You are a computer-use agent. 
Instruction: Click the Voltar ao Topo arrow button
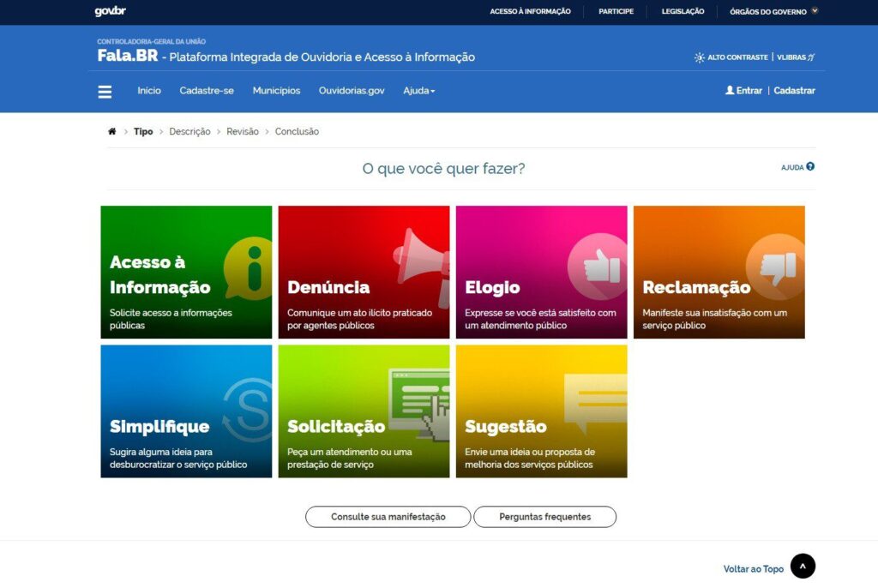click(803, 567)
